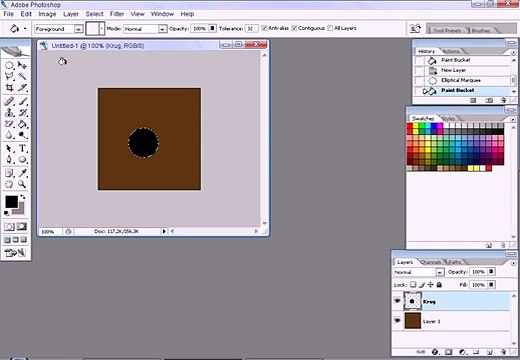Open the document status bar info arrow
This screenshot has width=520, height=360.
(164, 231)
